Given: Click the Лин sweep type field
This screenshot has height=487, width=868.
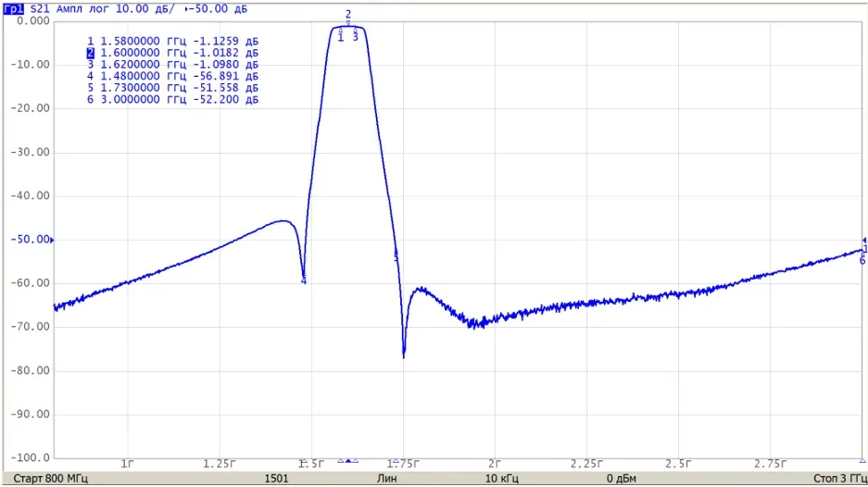Looking at the screenshot, I should coord(386,478).
